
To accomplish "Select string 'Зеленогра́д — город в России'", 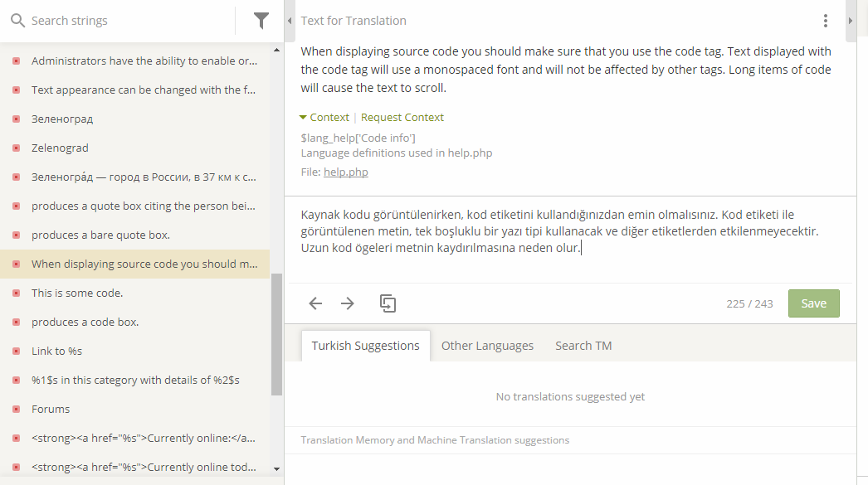I will pyautogui.click(x=135, y=177).
